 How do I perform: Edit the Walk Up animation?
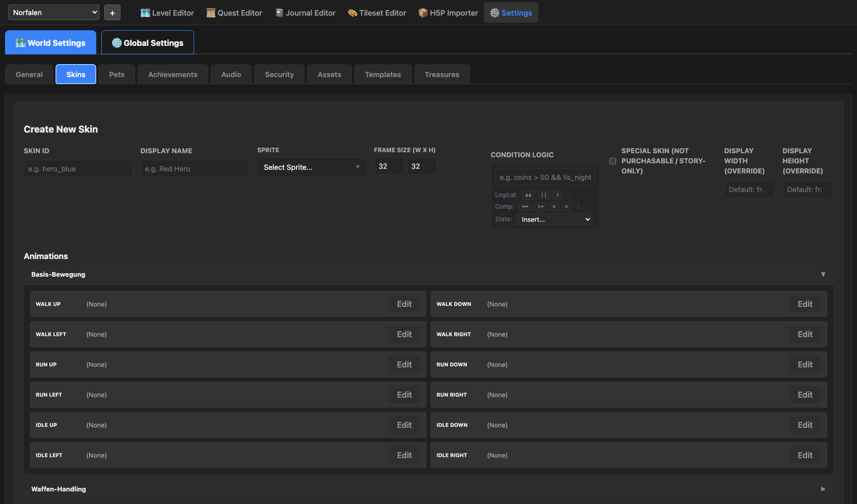pyautogui.click(x=404, y=304)
